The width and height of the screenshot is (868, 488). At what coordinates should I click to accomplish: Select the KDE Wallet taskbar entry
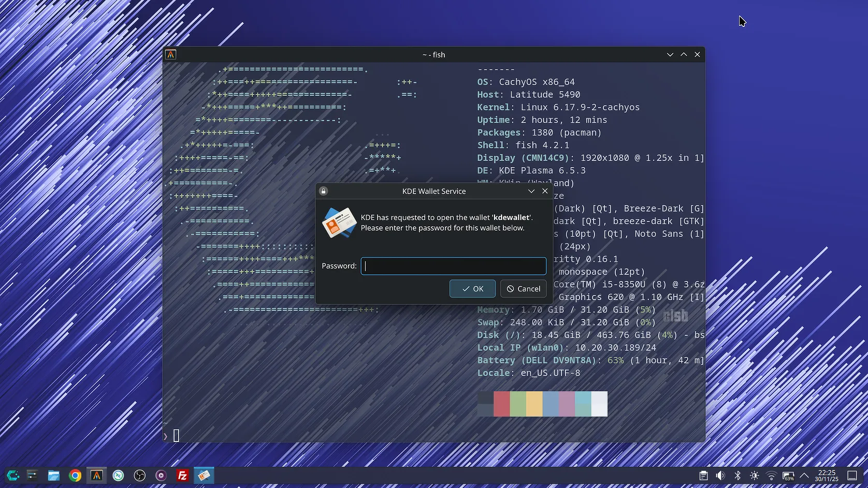[204, 475]
